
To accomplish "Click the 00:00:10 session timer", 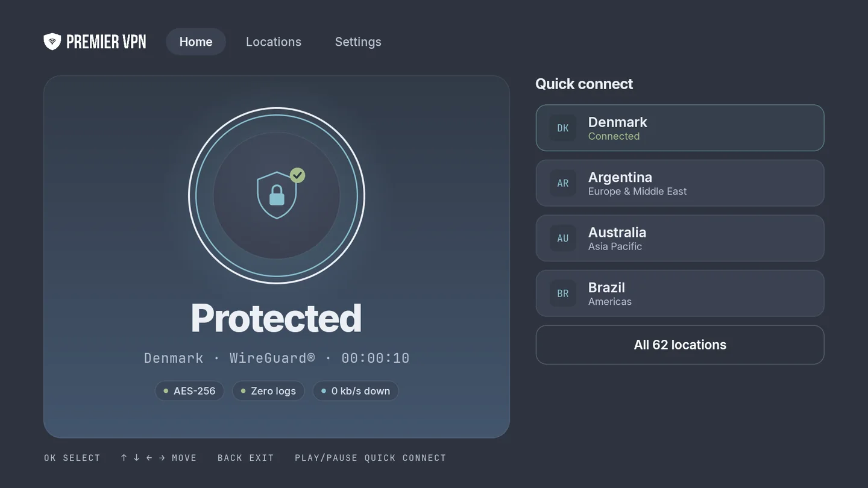I will 376,358.
